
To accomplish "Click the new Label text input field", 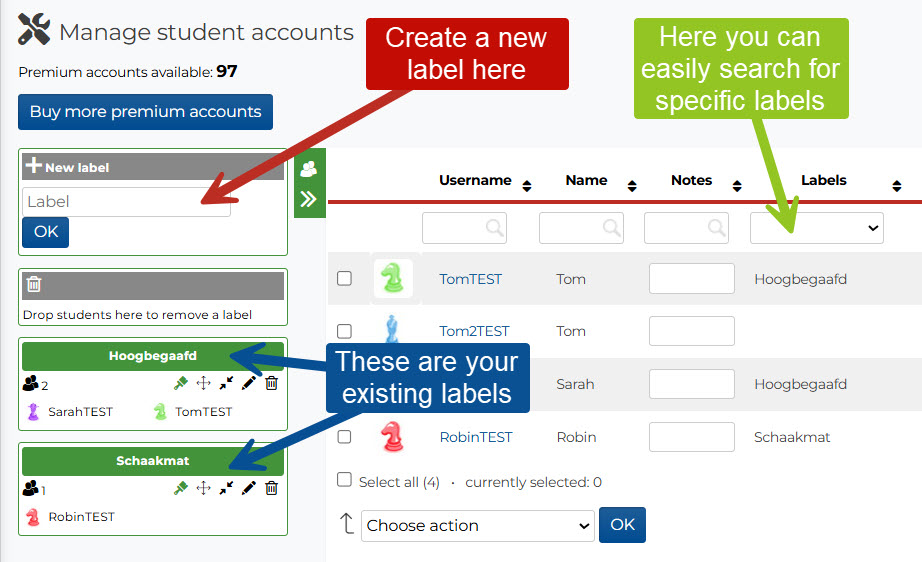I will point(126,202).
